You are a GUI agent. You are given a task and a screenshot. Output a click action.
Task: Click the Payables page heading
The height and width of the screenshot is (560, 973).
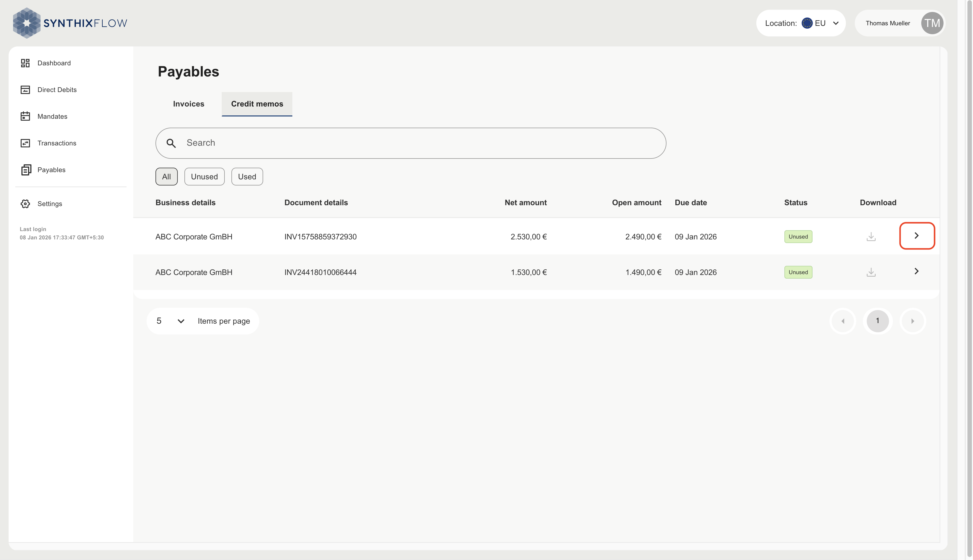189,71
